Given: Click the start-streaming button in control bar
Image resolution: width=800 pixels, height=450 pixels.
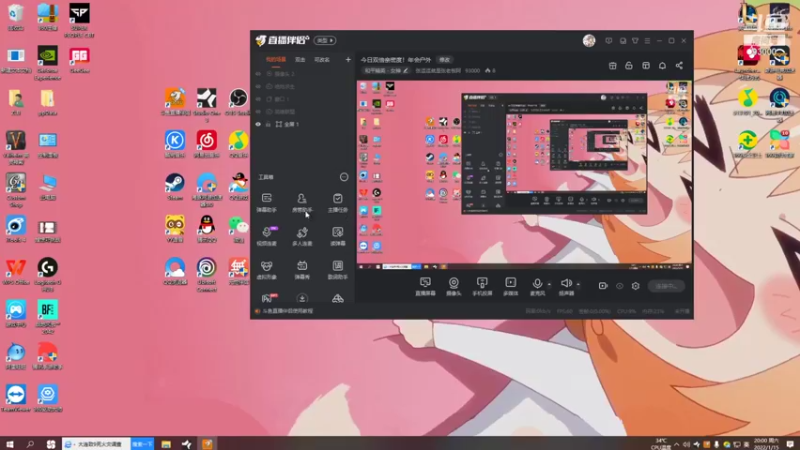Looking at the screenshot, I should (666, 286).
